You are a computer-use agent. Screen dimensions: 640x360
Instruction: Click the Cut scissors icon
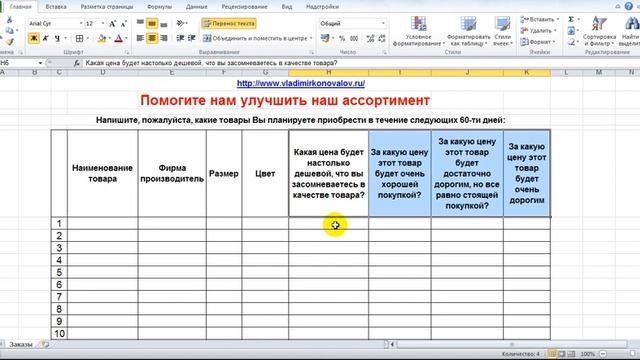point(9,20)
